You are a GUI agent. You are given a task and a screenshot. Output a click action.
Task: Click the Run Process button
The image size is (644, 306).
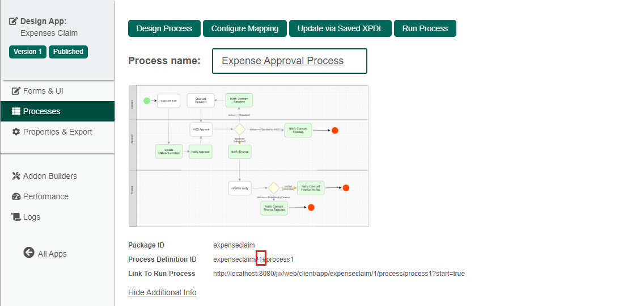coord(425,28)
